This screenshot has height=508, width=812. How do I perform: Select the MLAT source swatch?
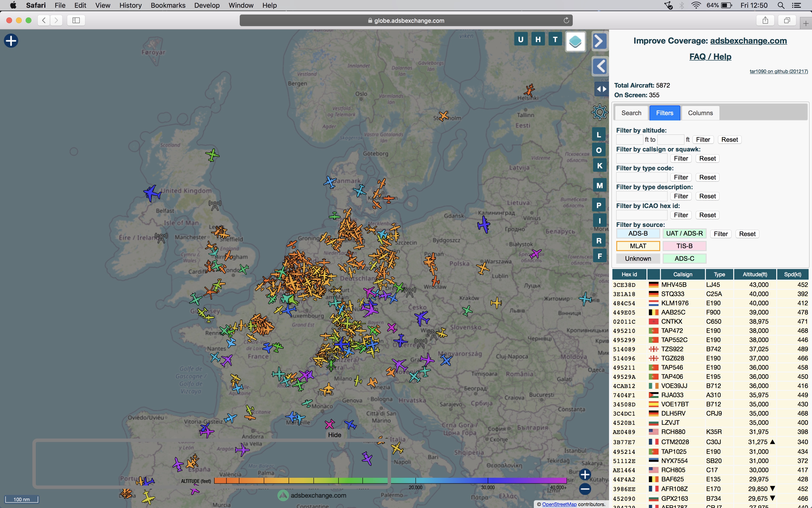click(638, 246)
